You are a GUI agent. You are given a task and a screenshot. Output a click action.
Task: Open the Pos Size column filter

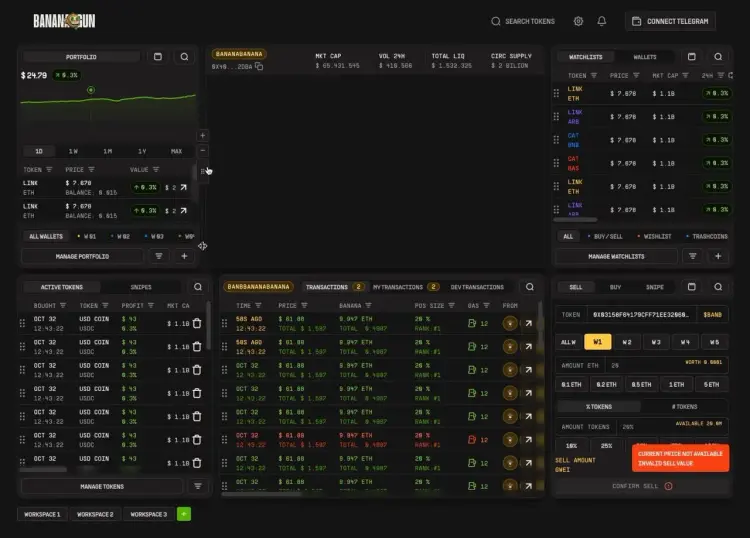(449, 306)
